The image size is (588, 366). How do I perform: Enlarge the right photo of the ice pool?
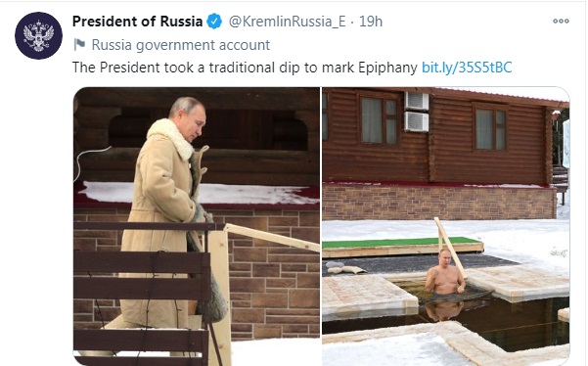[x=446, y=226]
